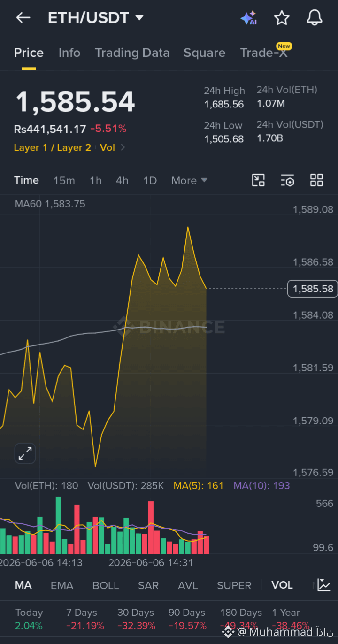Click the current price label 1,585.58
This screenshot has height=644, width=338.
[313, 289]
